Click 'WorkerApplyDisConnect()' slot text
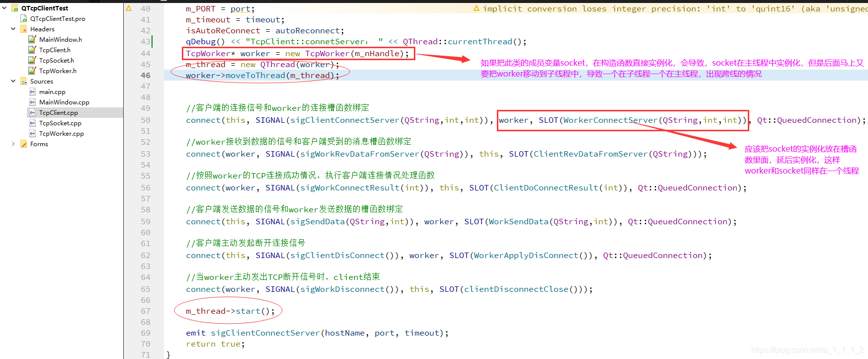Viewport: 868px width, 359px height. [x=531, y=255]
